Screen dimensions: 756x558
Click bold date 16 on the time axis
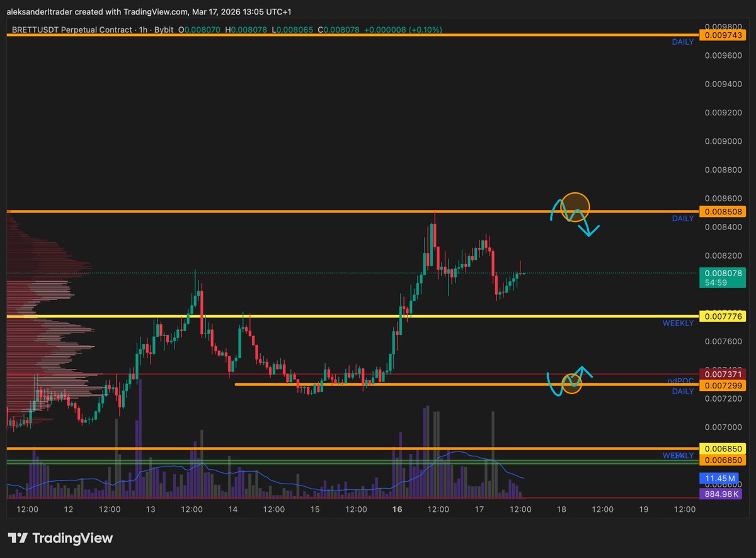pos(397,509)
